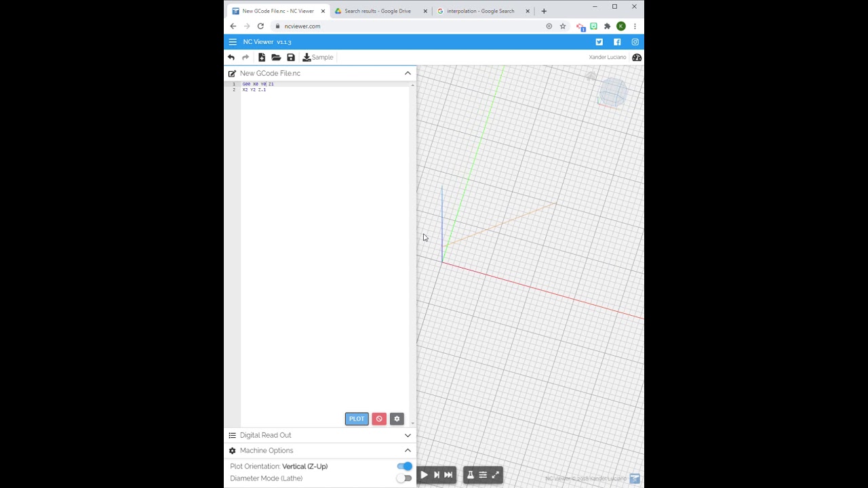Screen dimensions: 868x488
Task: Open a file with folder icon
Action: pos(276,58)
